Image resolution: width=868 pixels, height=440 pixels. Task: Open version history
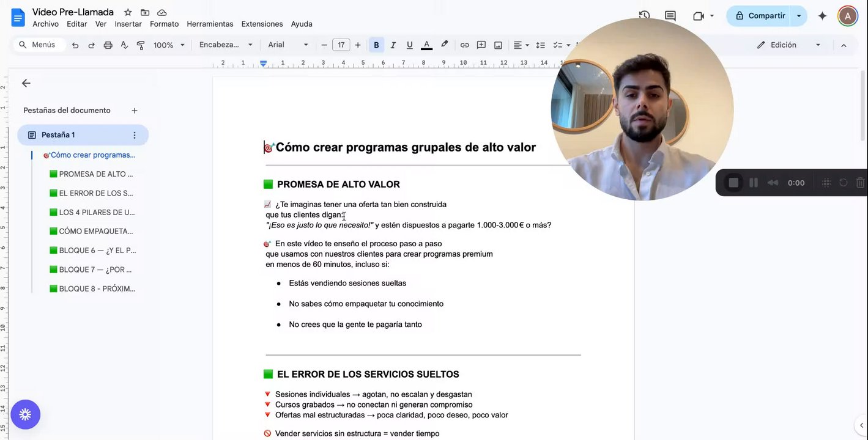point(644,16)
